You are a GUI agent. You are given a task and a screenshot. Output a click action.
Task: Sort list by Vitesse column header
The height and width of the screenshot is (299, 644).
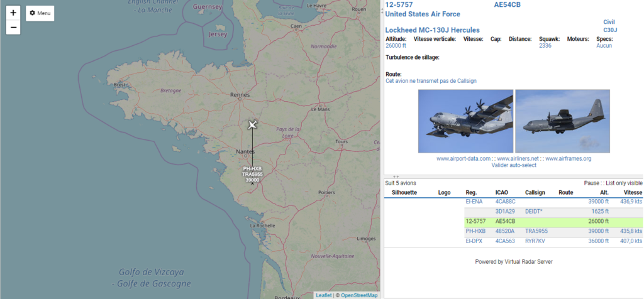[x=633, y=193]
